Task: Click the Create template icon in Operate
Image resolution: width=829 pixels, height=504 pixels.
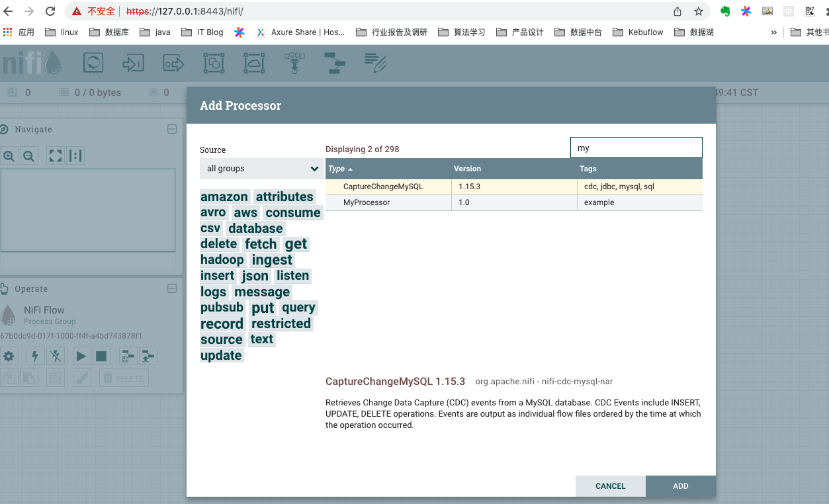Action: tap(127, 357)
